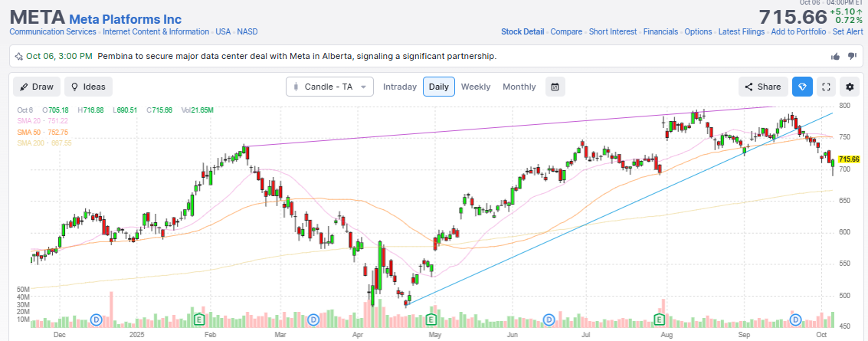Dislike the news headline with thumbs down
This screenshot has width=868, height=341.
[x=853, y=57]
